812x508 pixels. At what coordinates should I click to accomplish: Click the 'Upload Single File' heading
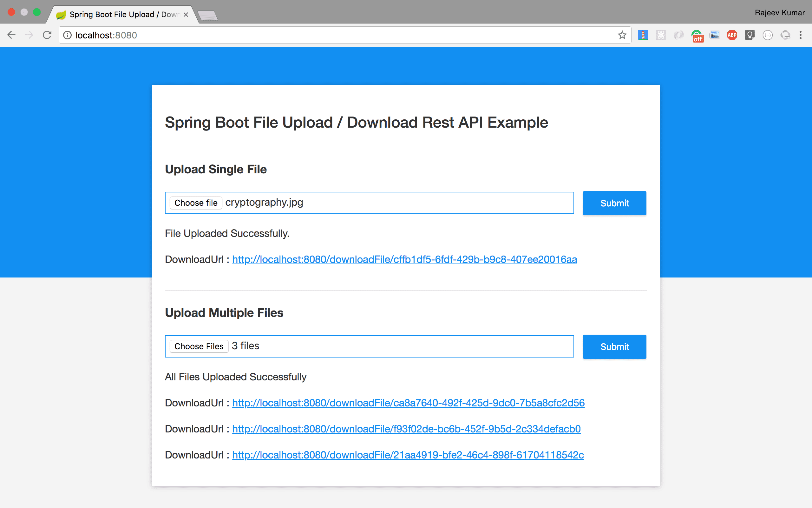pyautogui.click(x=216, y=169)
